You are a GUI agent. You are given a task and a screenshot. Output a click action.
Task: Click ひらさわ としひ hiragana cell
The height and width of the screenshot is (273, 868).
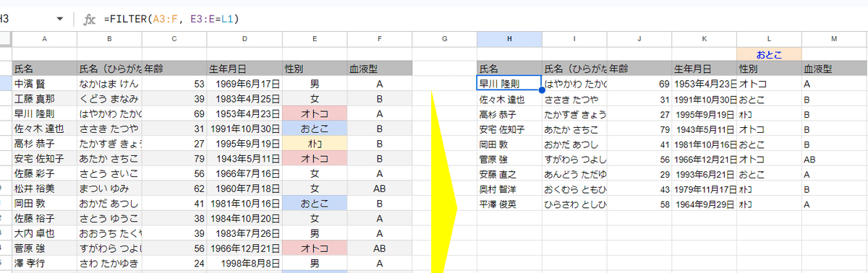click(574, 204)
